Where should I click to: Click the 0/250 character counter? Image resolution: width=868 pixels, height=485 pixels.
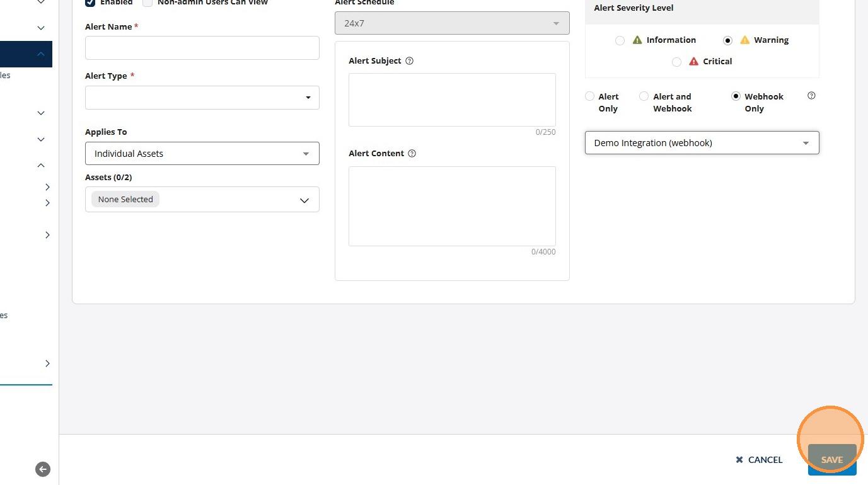tap(546, 132)
